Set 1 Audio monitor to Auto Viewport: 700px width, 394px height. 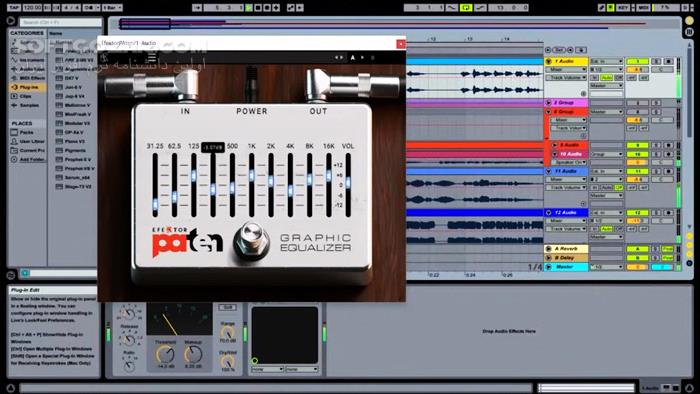click(x=607, y=78)
